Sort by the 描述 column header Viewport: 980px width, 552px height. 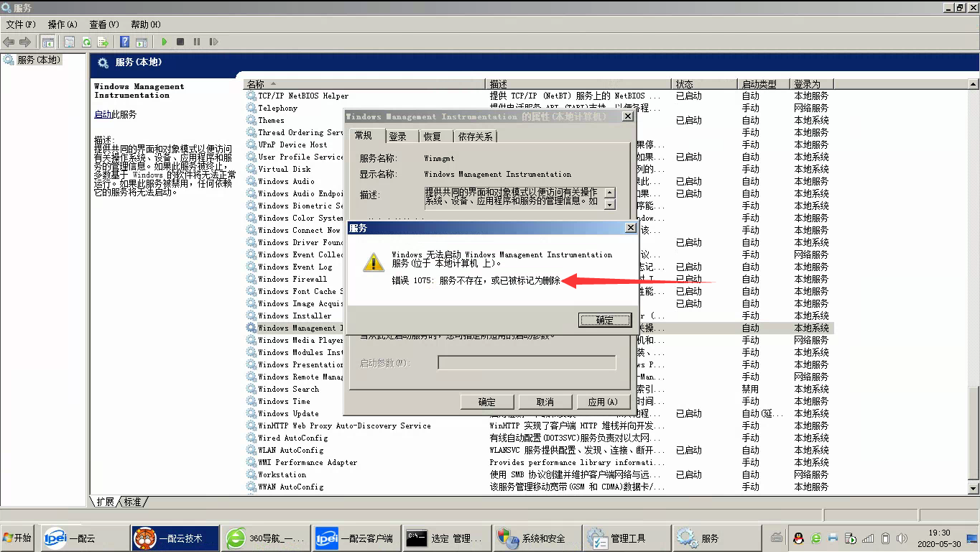pyautogui.click(x=579, y=84)
